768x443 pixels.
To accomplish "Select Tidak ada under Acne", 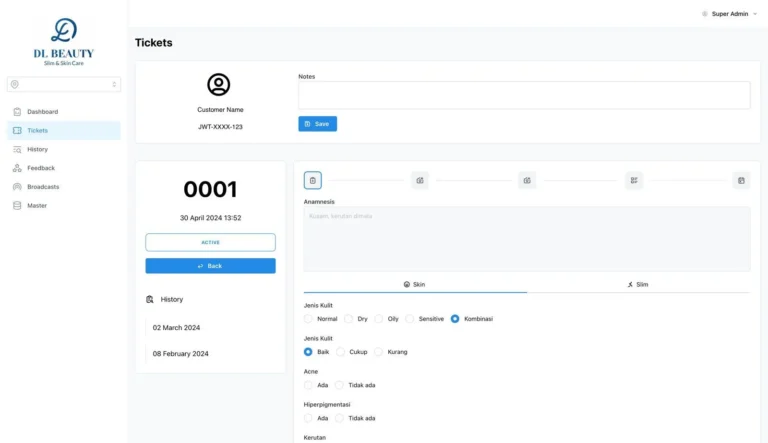I will pos(340,385).
